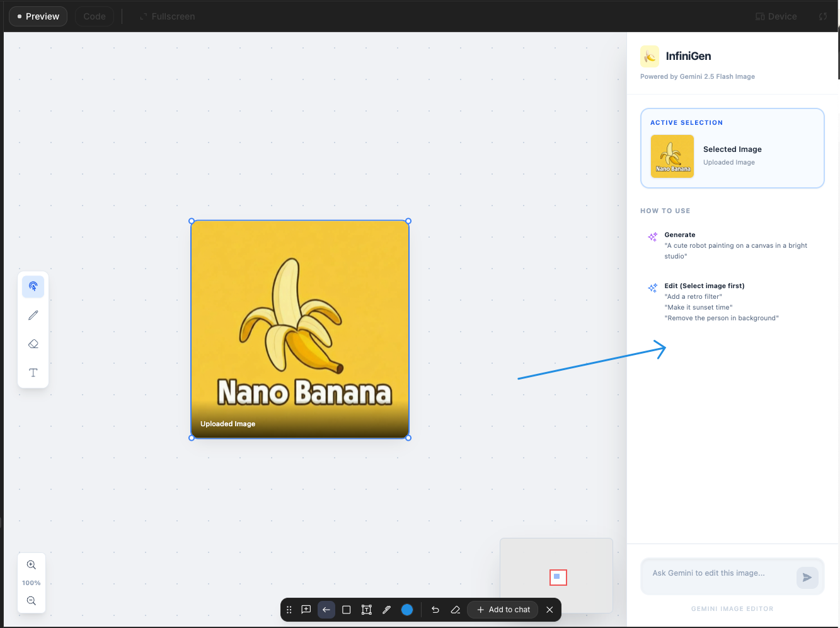Image resolution: width=840 pixels, height=628 pixels.
Task: Click the Ask Gemini prompt input field
Action: (x=718, y=573)
